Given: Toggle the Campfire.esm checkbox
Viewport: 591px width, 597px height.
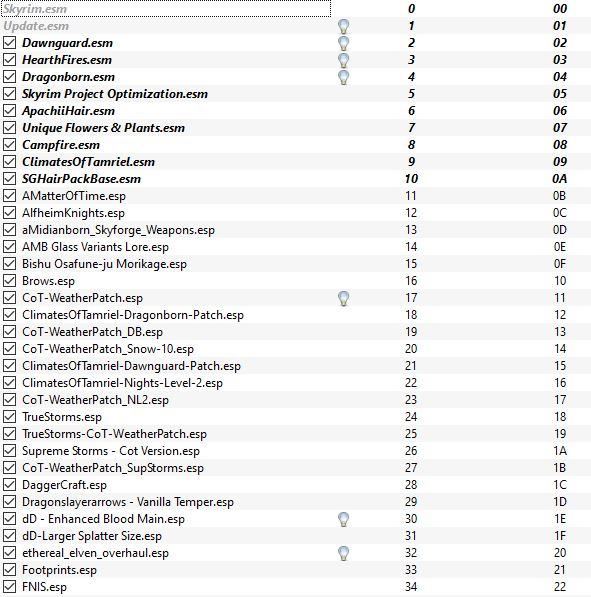Looking at the screenshot, I should tap(10, 145).
